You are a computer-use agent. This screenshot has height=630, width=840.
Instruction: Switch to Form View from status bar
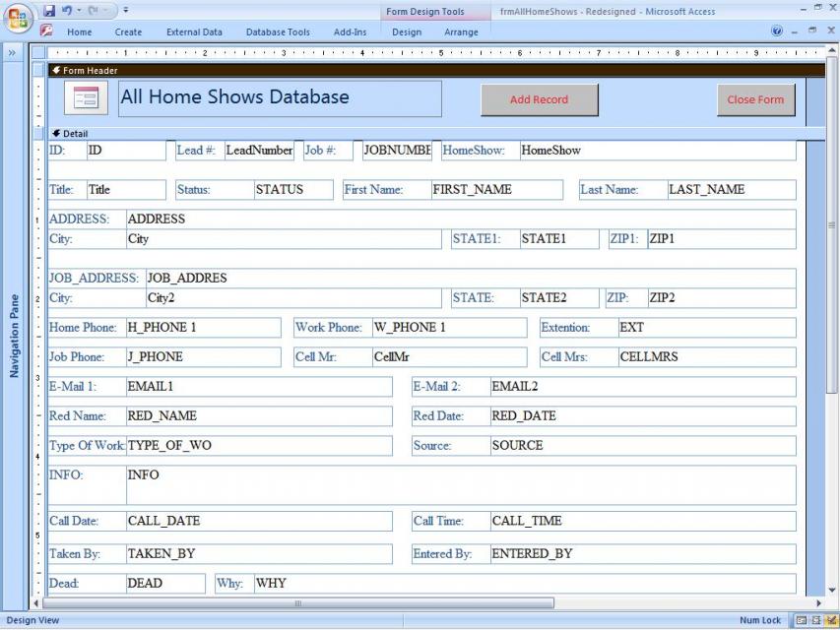[801, 621]
